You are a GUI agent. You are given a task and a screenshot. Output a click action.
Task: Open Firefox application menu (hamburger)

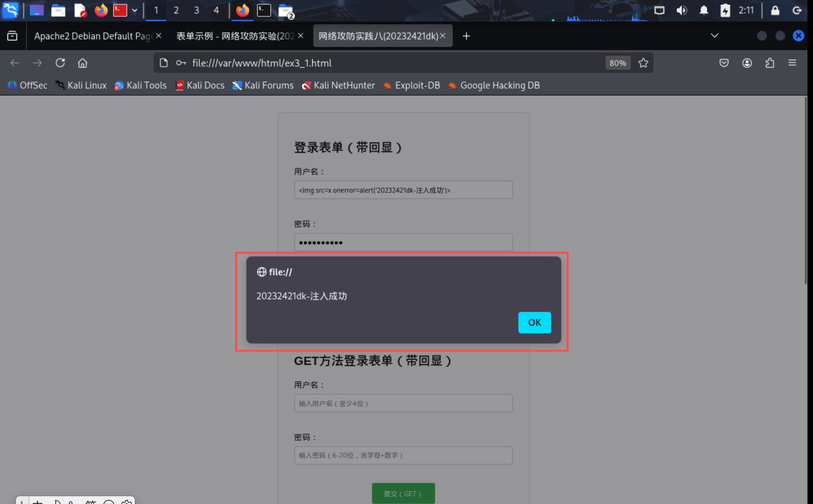(792, 63)
